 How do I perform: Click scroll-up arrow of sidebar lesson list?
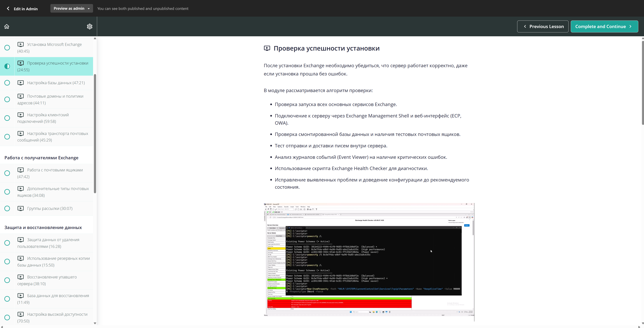(x=95, y=38)
